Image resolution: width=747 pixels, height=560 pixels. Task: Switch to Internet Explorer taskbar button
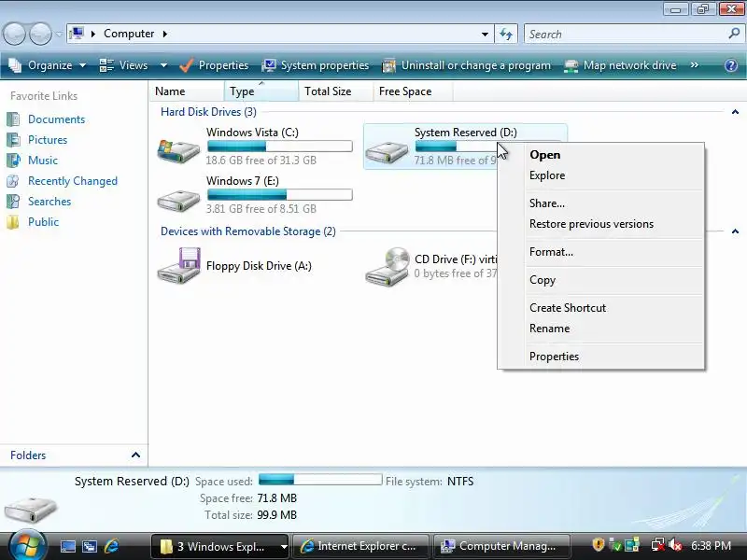(360, 546)
